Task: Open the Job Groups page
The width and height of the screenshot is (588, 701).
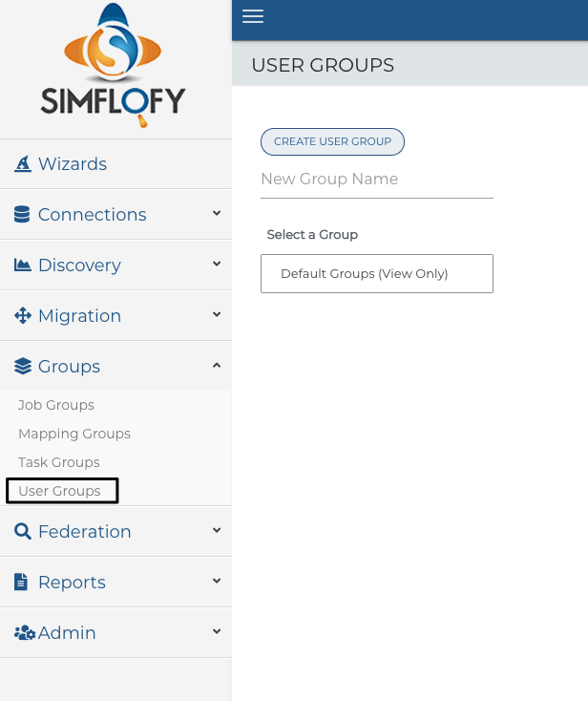Action: tap(56, 405)
